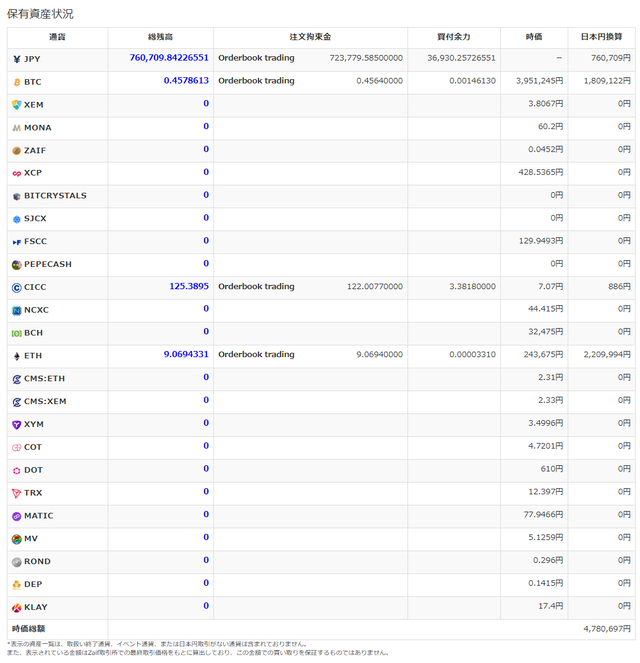This screenshot has width=640, height=663.
Task: Select CICC yen value 886円
Action: coord(619,286)
